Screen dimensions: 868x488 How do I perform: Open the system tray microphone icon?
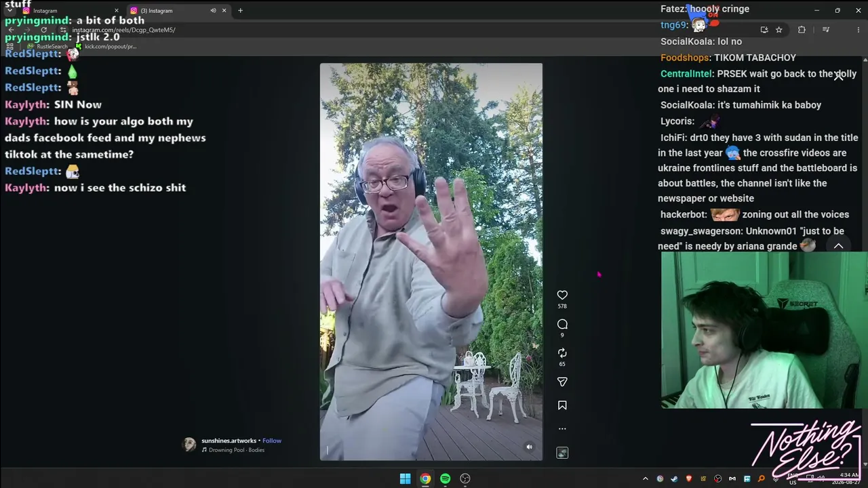point(776,479)
